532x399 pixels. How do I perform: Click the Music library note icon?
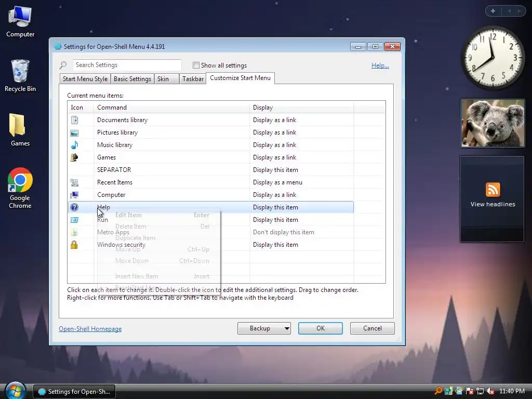click(x=74, y=145)
